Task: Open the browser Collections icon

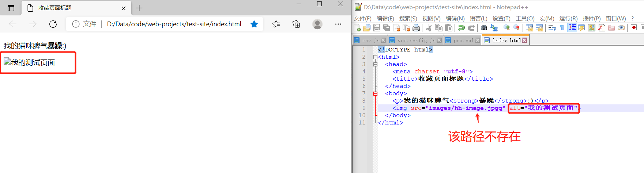Action: (296, 24)
